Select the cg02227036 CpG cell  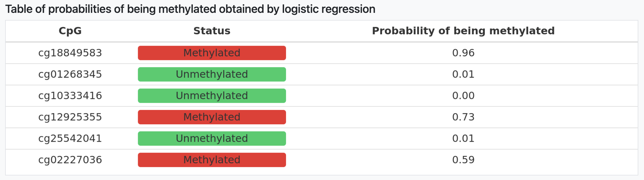70,160
